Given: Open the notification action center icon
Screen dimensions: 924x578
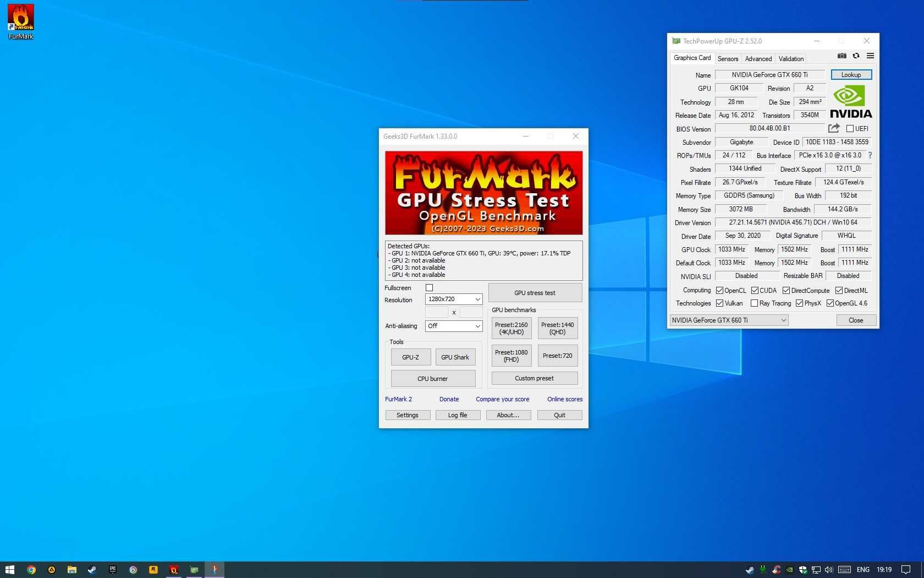Looking at the screenshot, I should click(x=906, y=570).
